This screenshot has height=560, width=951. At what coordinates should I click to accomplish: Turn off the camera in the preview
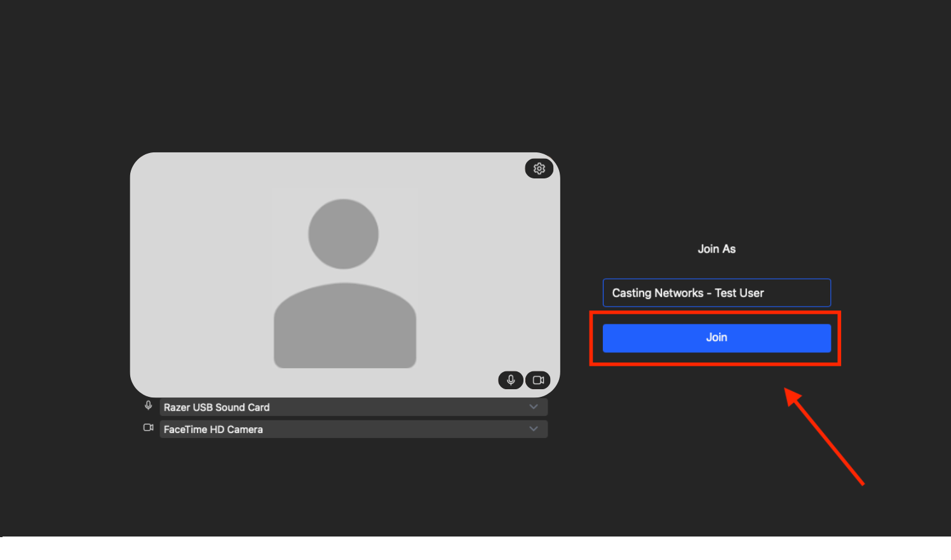[x=538, y=380]
